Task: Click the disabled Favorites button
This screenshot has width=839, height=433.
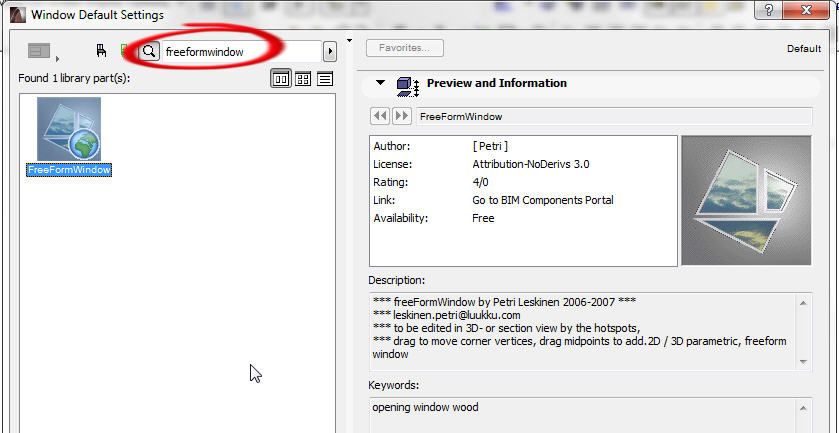Action: tap(405, 48)
